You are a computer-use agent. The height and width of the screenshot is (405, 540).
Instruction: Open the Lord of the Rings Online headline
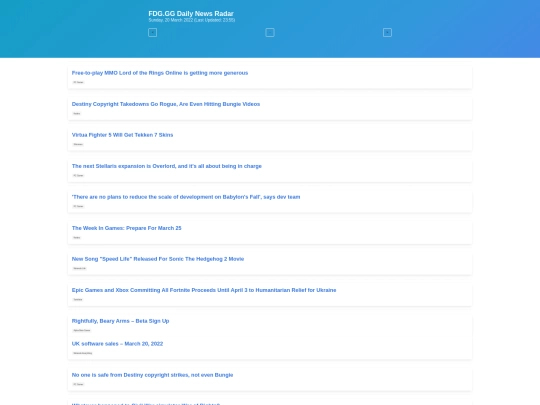[160, 73]
